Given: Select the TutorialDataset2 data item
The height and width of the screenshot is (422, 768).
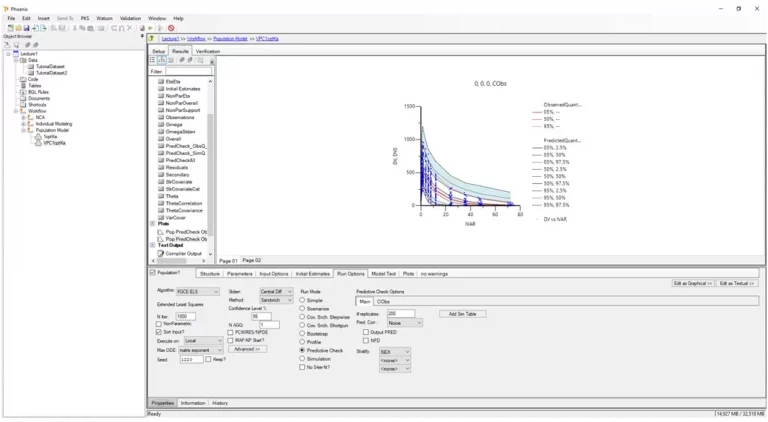Looking at the screenshot, I should (x=53, y=73).
